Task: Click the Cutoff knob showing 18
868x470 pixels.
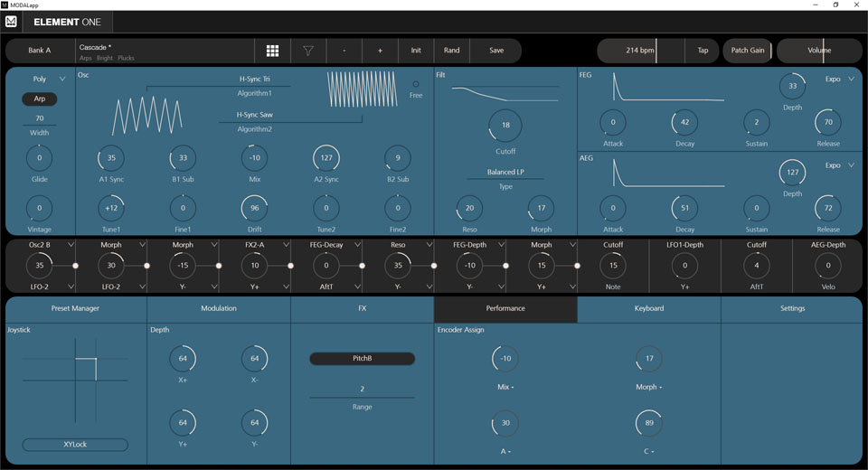Action: (505, 125)
